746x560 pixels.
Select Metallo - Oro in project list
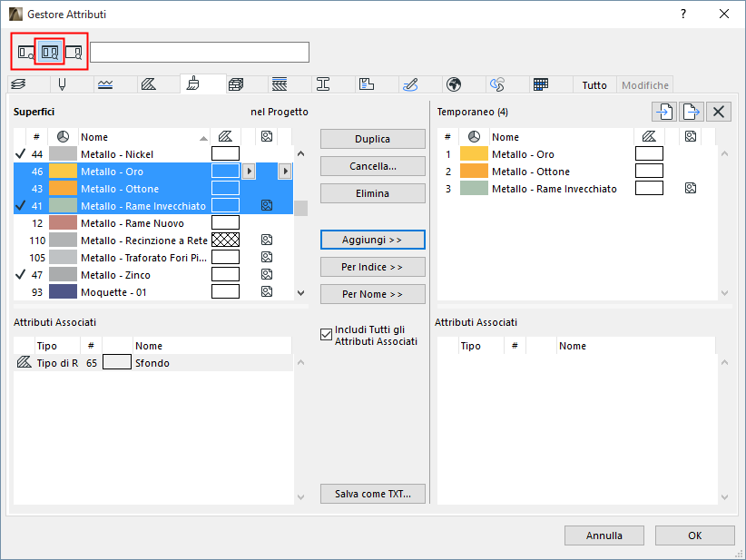click(x=153, y=172)
